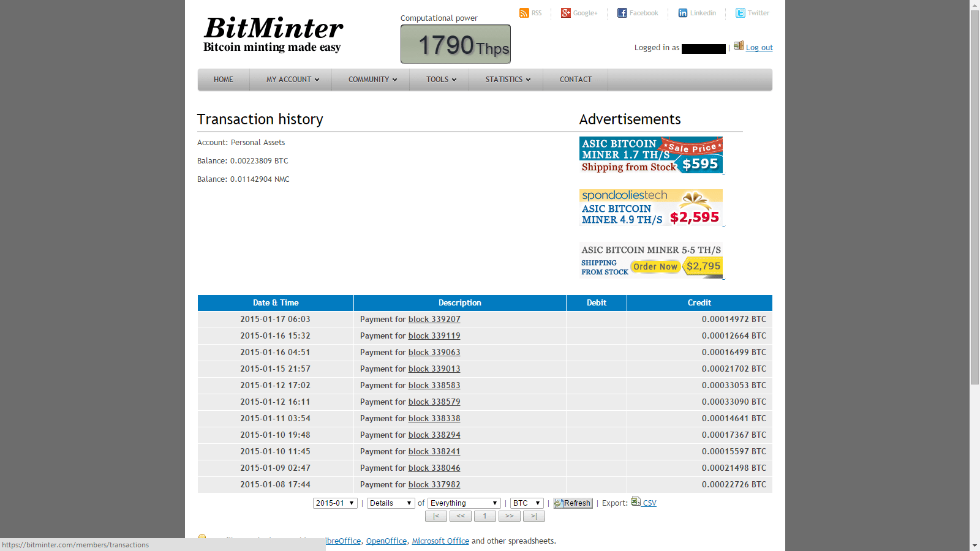Click the ASIC miner 1.7 TH/S $595 ad
Screen dimensions: 980x551
coord(651,155)
